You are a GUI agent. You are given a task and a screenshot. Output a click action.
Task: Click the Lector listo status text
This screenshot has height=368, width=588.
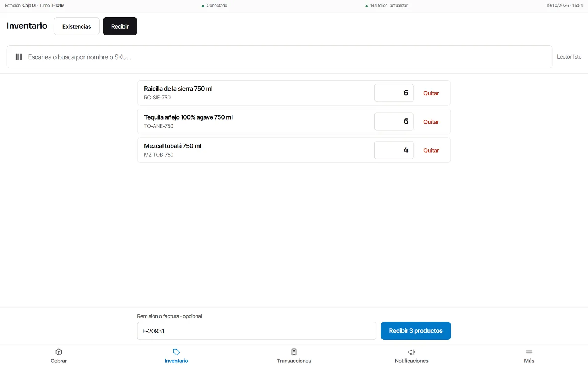[x=569, y=57]
